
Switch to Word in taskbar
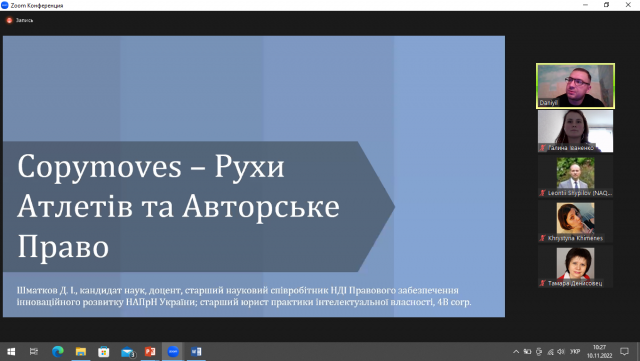coord(196,351)
